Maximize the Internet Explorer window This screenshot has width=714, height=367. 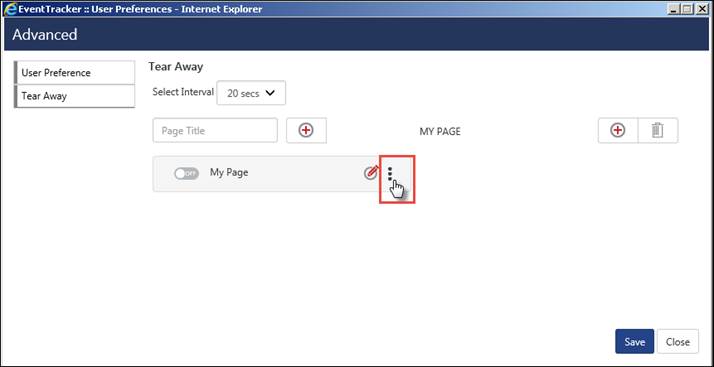(x=688, y=9)
